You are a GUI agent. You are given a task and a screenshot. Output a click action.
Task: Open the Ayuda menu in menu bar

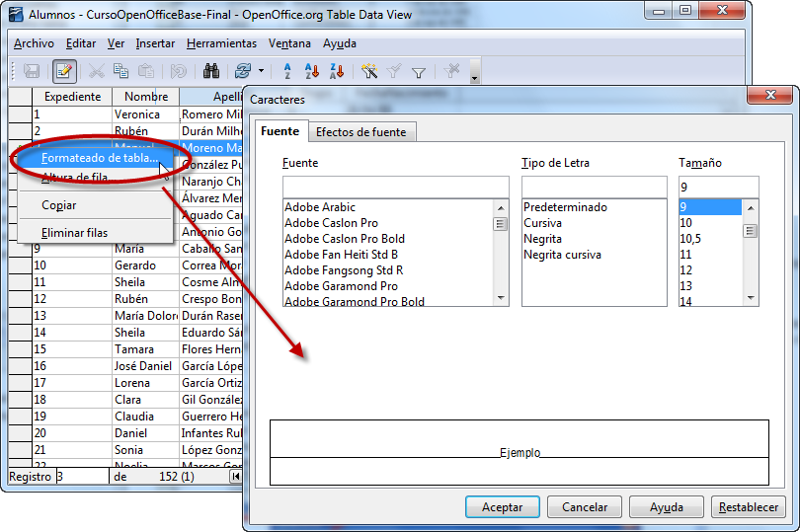[340, 43]
